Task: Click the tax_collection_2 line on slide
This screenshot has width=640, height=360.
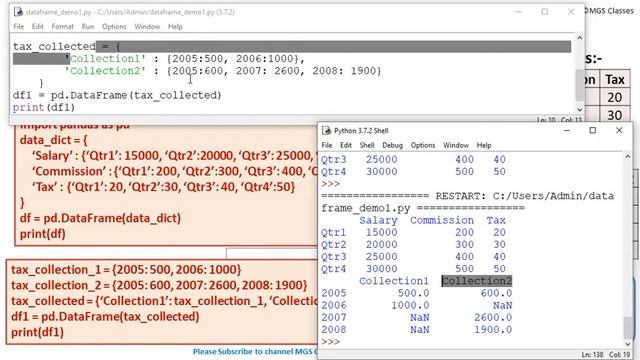Action: tap(159, 285)
